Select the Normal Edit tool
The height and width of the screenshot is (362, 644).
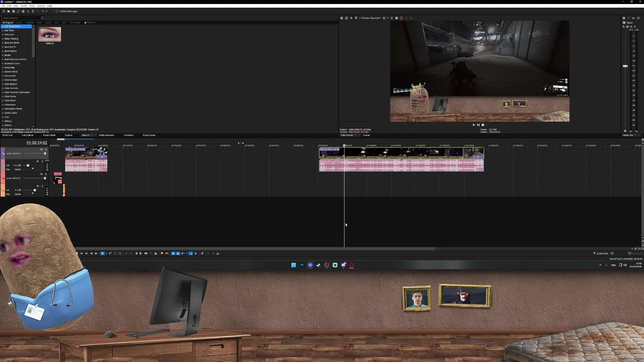[102, 253]
